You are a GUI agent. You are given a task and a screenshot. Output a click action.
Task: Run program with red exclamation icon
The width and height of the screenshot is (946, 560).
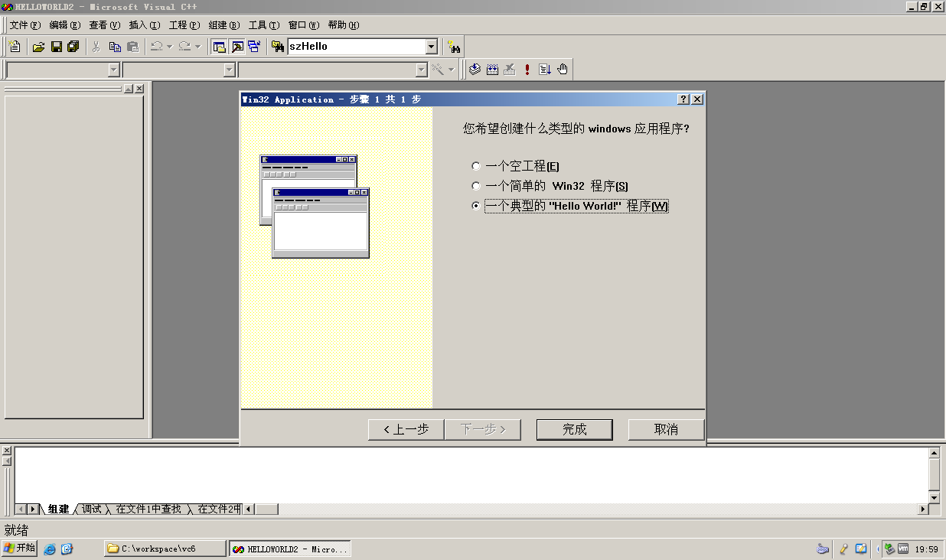[x=527, y=70]
